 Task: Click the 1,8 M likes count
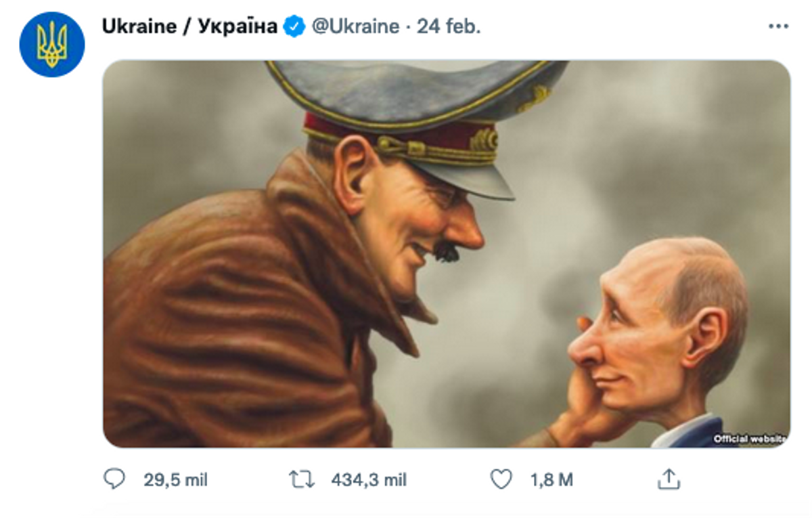551,480
